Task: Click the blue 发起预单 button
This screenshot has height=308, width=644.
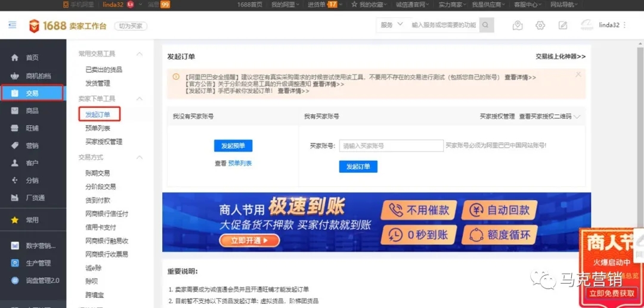Action: tap(233, 146)
